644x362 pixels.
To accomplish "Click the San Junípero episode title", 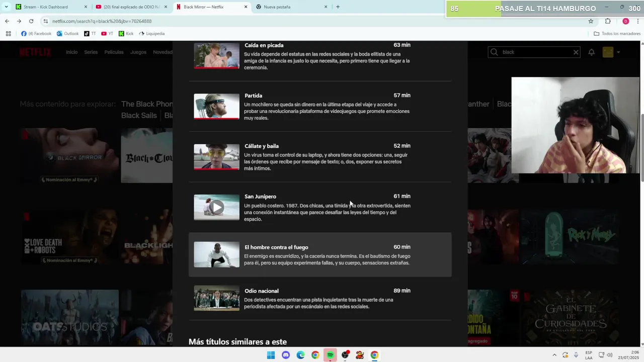I will [x=260, y=197].
